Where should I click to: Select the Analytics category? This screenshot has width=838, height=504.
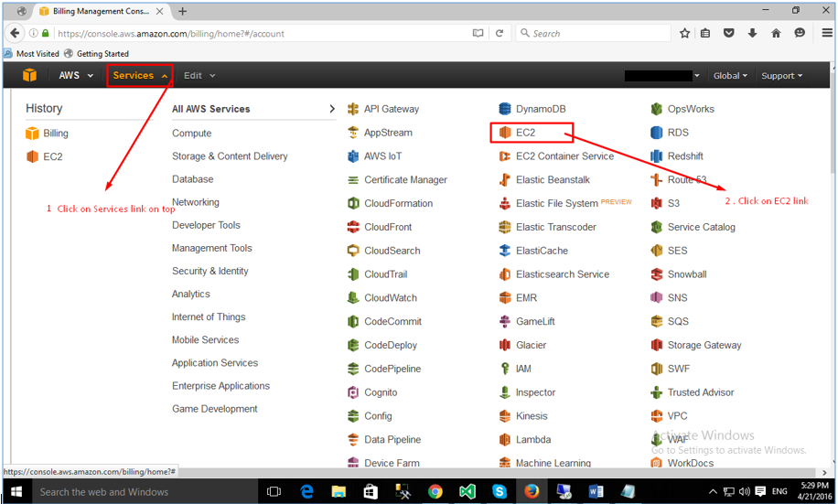[191, 294]
